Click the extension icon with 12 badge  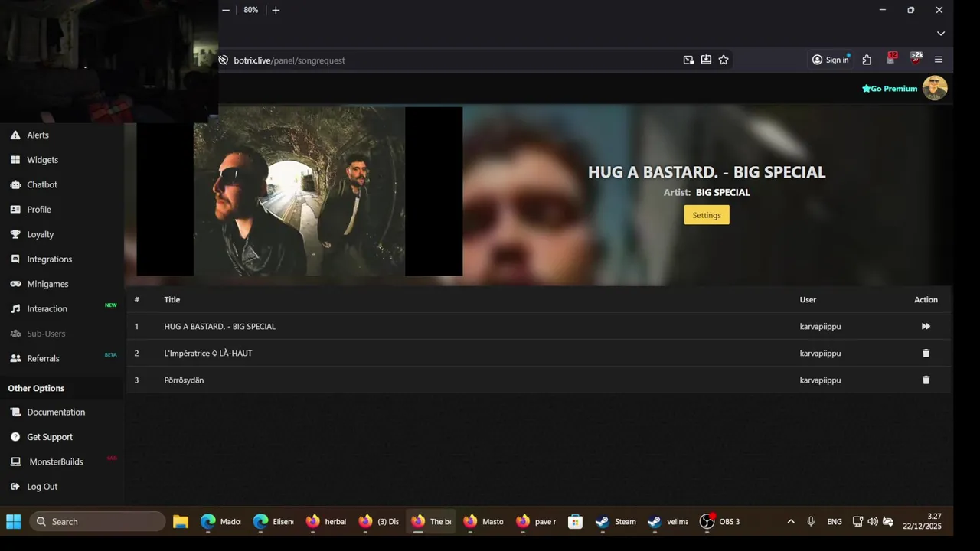coord(891,59)
